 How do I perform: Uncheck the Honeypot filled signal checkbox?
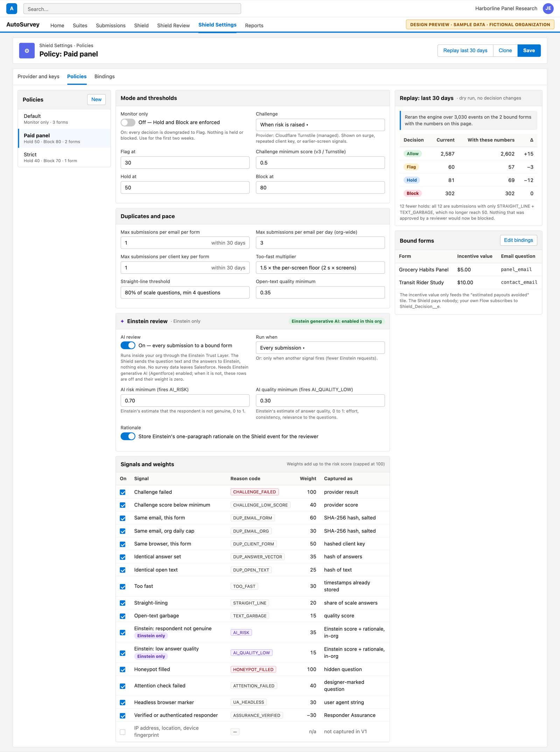click(x=122, y=669)
